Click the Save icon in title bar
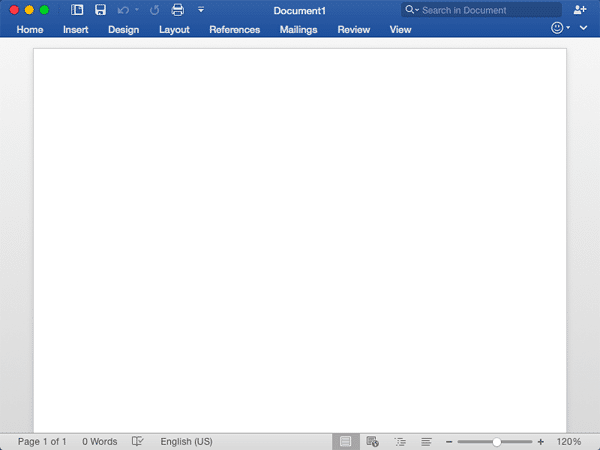This screenshot has height=450, width=600. point(100,10)
